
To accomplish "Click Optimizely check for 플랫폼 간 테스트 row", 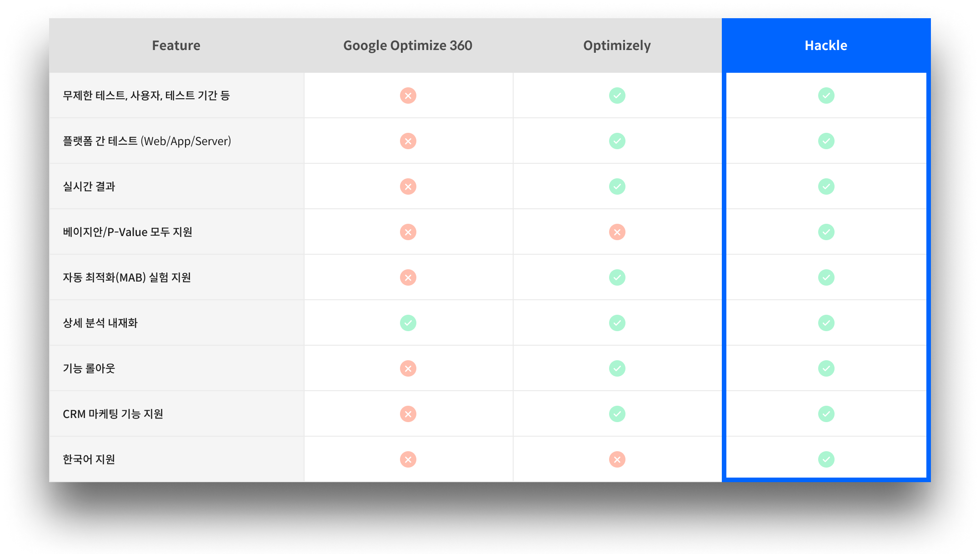I will [x=617, y=141].
